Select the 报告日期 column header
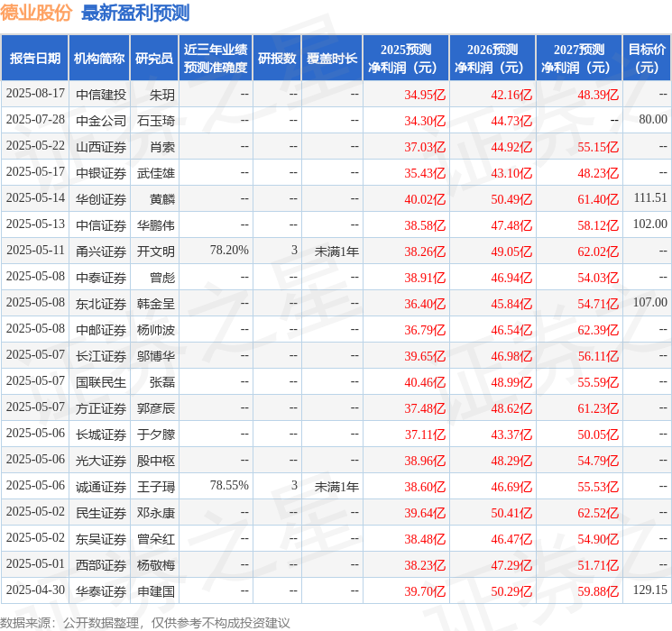The height and width of the screenshot is (631, 672). click(x=34, y=59)
